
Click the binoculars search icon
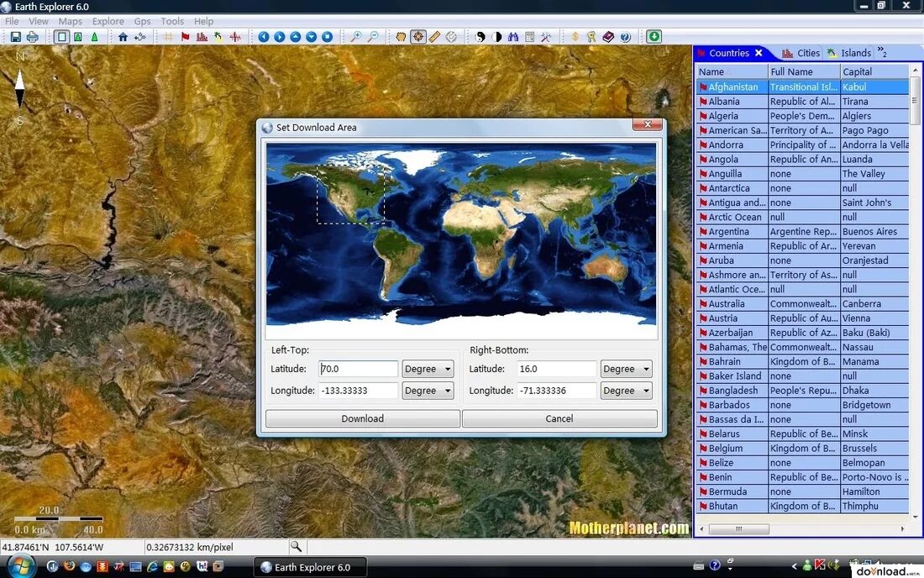pyautogui.click(x=513, y=37)
